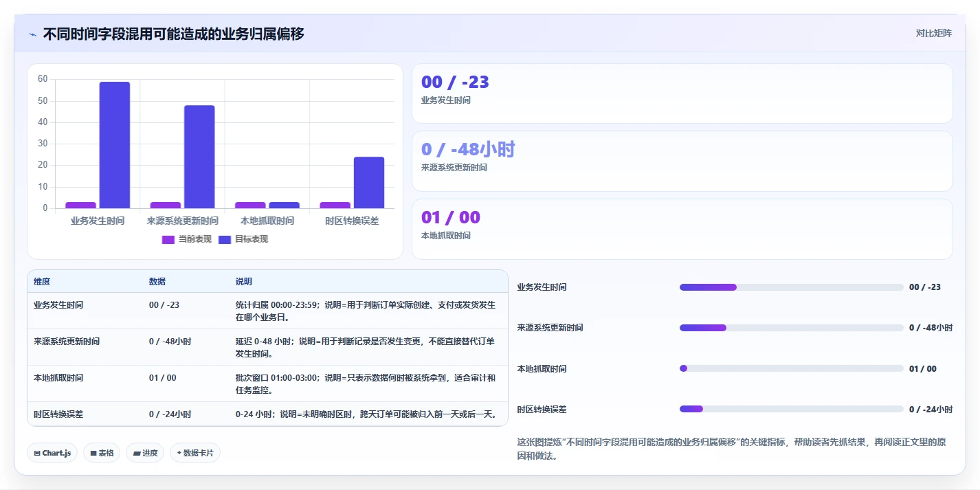
Task: Click the 0 / -24小时 value beside the progress bar
Action: tap(931, 409)
